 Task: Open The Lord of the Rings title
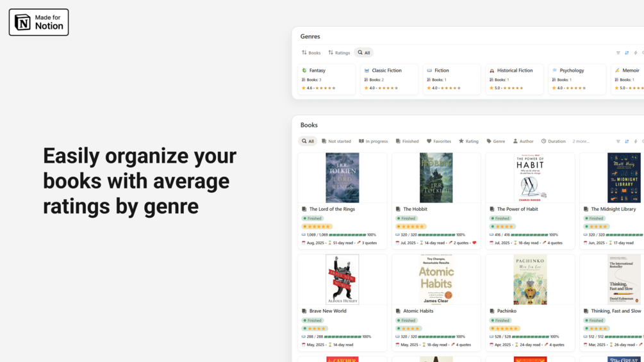332,209
